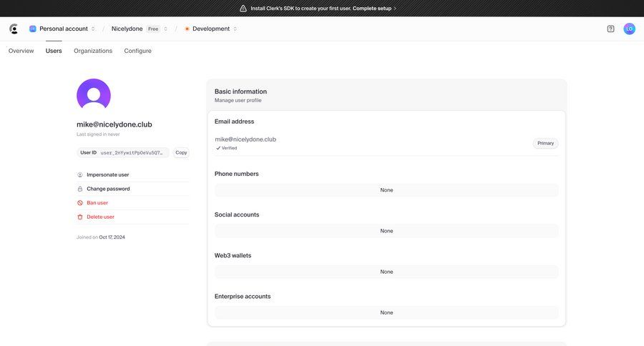Open the Overview tab
This screenshot has height=346, width=644.
click(21, 51)
